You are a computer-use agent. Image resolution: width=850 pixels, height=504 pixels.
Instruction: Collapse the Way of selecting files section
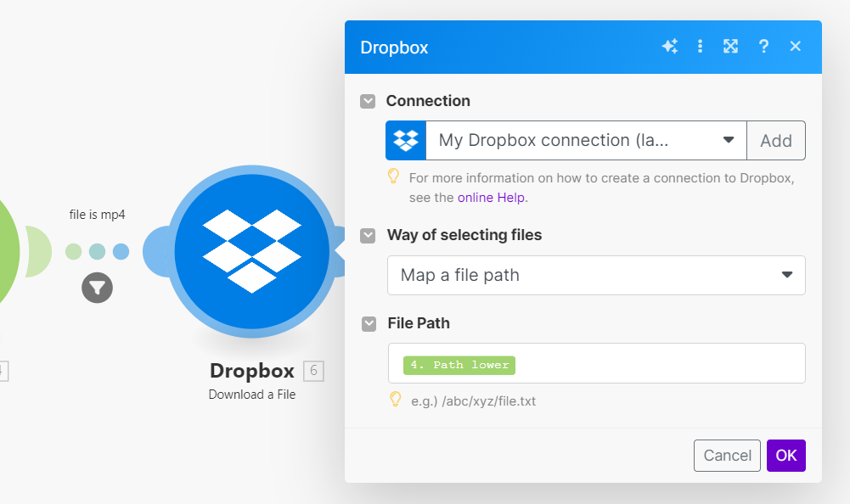(368, 236)
